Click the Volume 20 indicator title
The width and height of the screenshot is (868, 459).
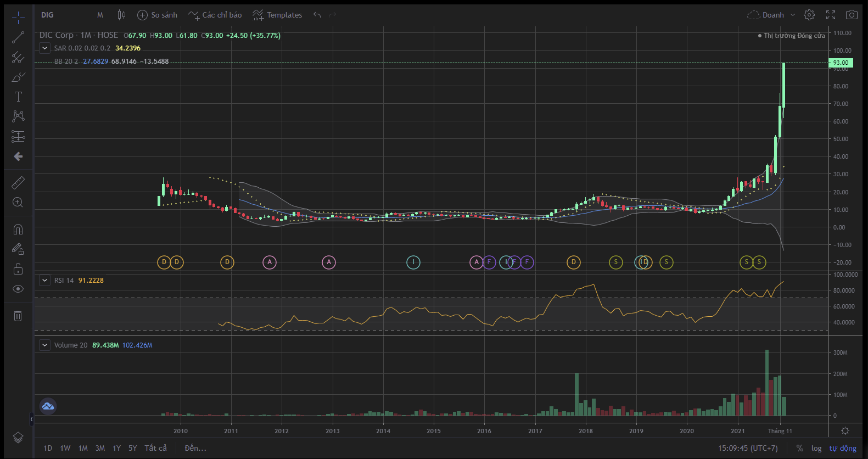tap(71, 345)
